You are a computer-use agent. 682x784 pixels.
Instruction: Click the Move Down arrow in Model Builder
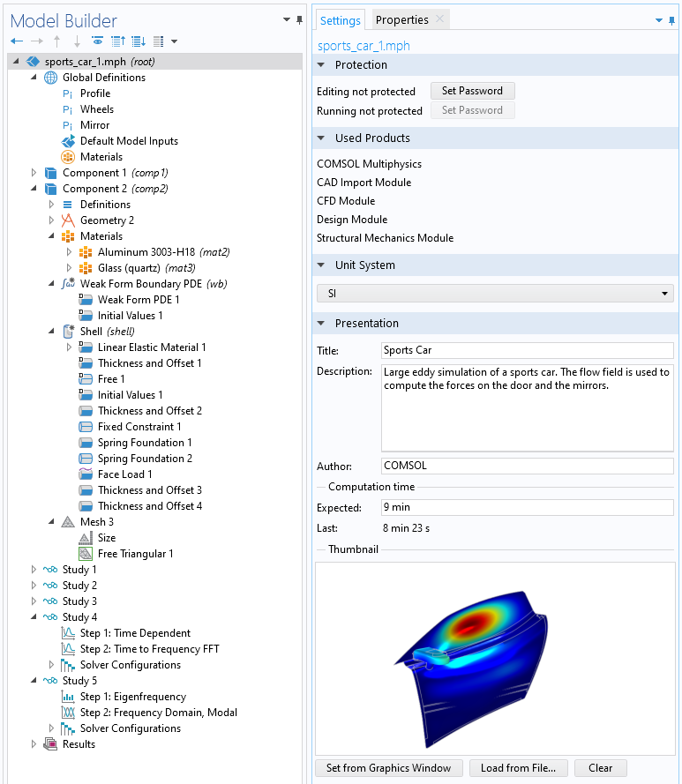click(77, 41)
